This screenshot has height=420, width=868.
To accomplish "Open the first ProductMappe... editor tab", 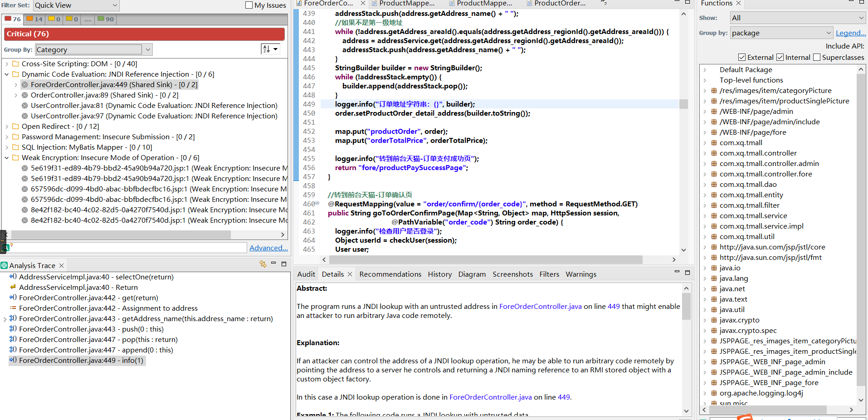I will [x=403, y=3].
